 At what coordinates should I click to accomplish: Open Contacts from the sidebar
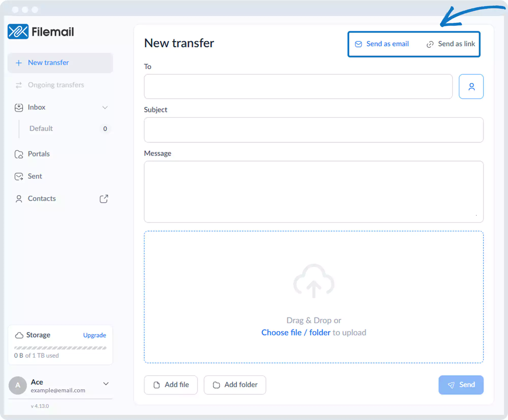point(42,199)
